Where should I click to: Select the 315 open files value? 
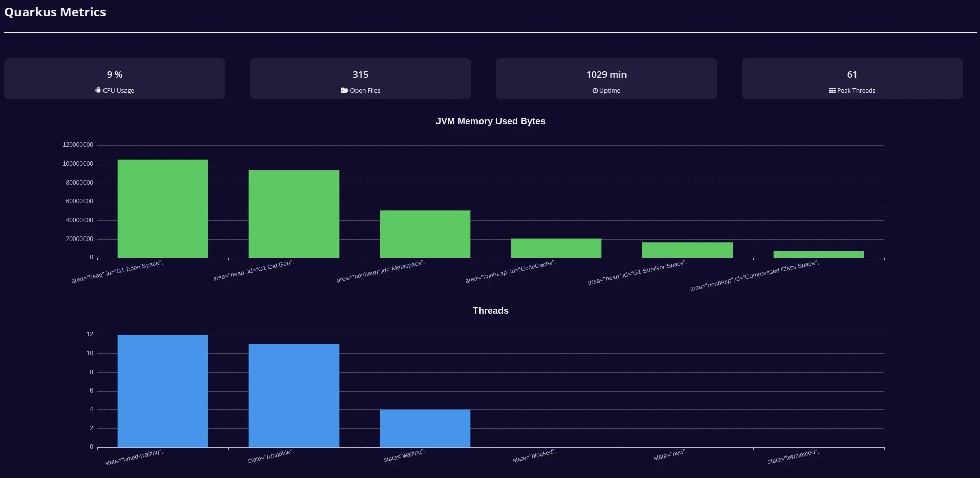click(x=361, y=75)
